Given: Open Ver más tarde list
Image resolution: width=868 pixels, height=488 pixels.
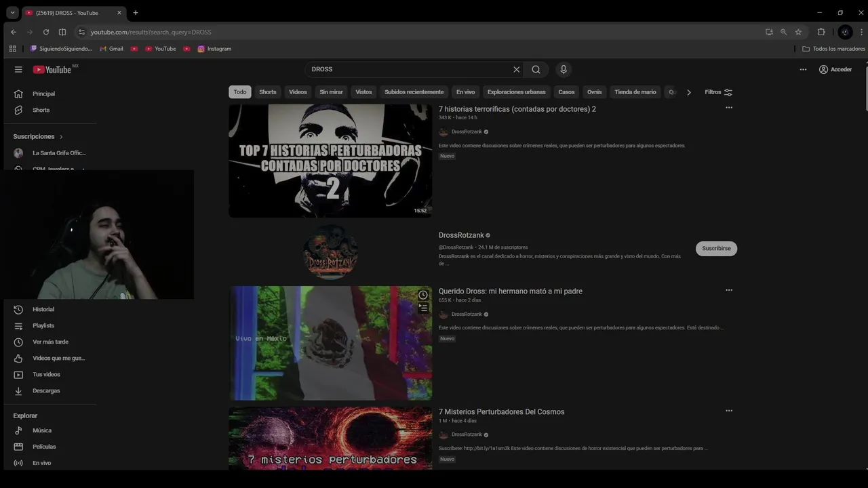Looking at the screenshot, I should 50,342.
